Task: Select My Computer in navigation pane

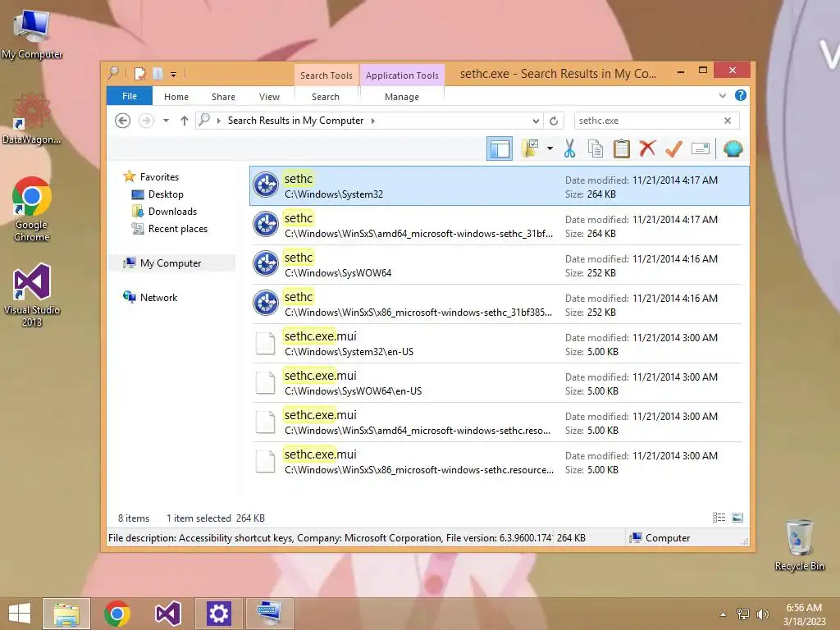Action: 171,263
